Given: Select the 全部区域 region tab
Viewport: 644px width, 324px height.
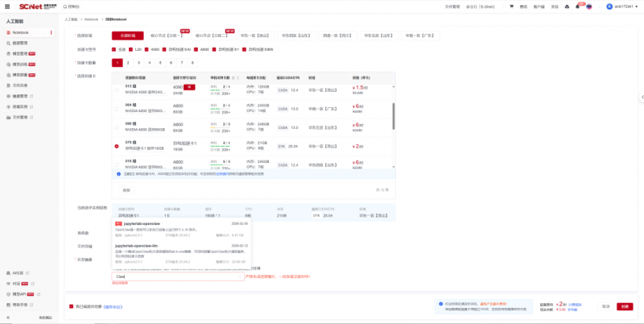Looking at the screenshot, I should click(127, 35).
